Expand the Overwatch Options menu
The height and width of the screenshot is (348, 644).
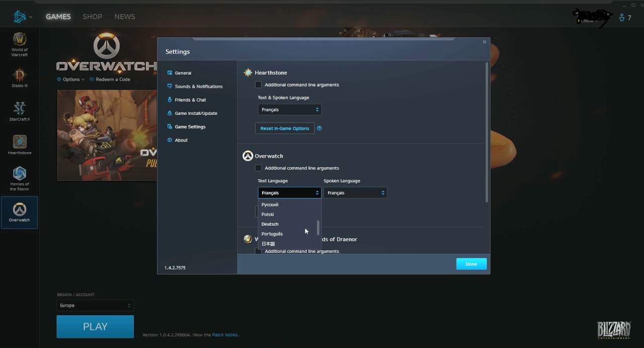(71, 80)
